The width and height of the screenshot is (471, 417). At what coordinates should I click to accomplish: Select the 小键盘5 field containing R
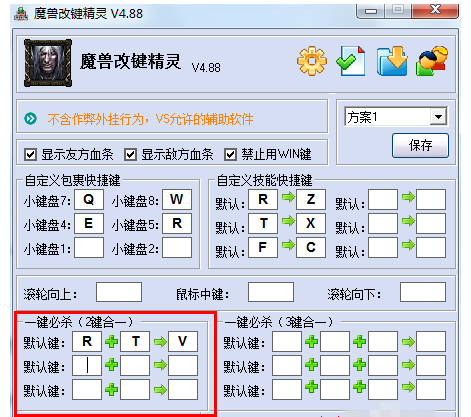(177, 223)
